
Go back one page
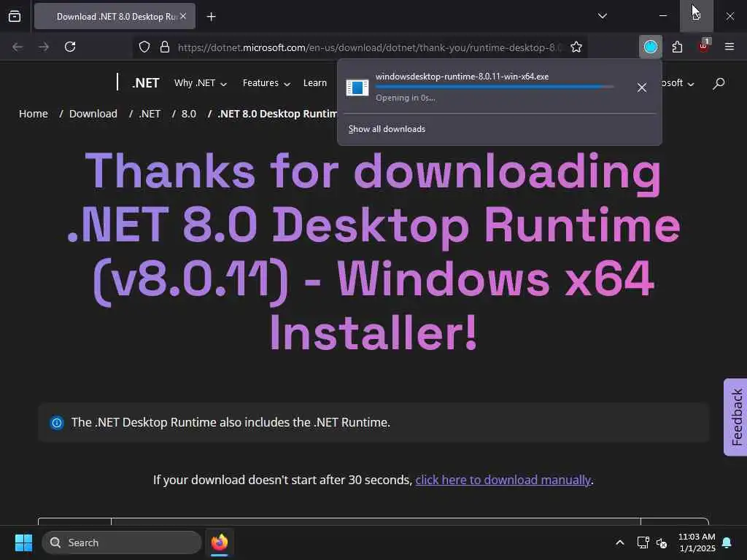pos(18,47)
